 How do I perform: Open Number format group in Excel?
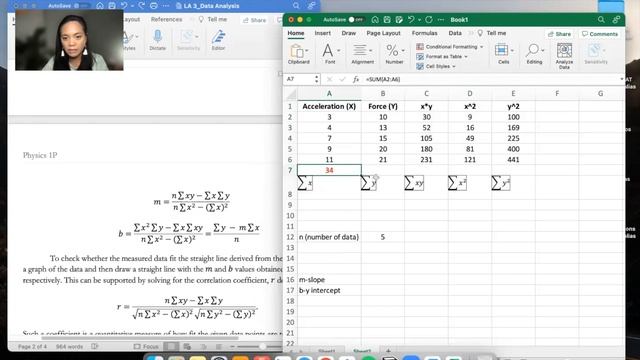(394, 54)
